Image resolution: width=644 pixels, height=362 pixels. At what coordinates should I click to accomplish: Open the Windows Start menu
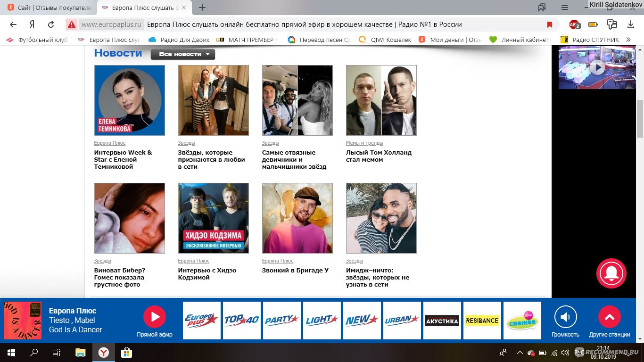[x=11, y=352]
